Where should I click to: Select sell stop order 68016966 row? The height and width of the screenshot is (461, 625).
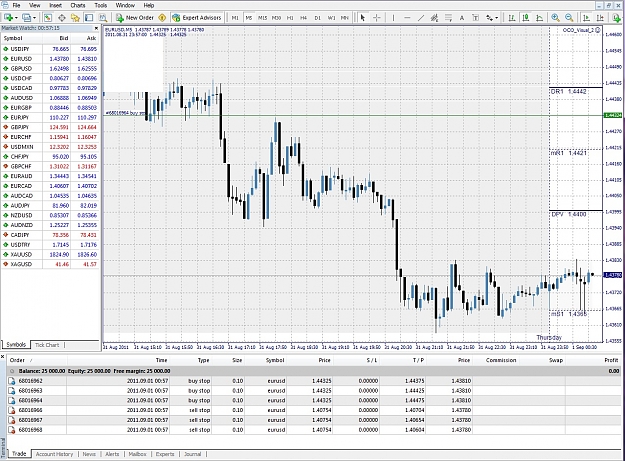tap(314, 410)
